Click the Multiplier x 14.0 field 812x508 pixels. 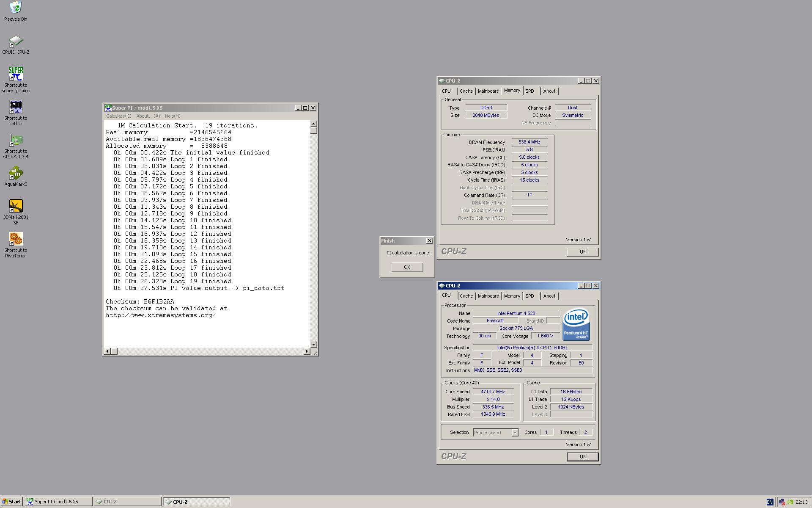point(493,399)
